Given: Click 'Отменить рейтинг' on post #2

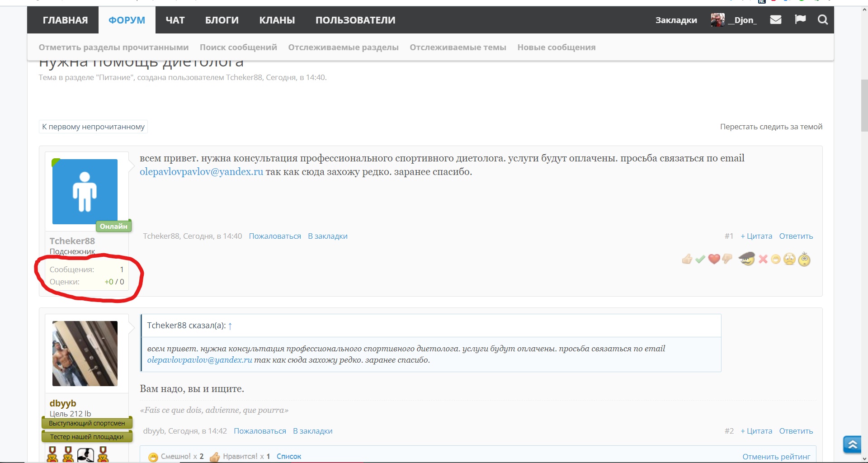Looking at the screenshot, I should click(x=776, y=457).
